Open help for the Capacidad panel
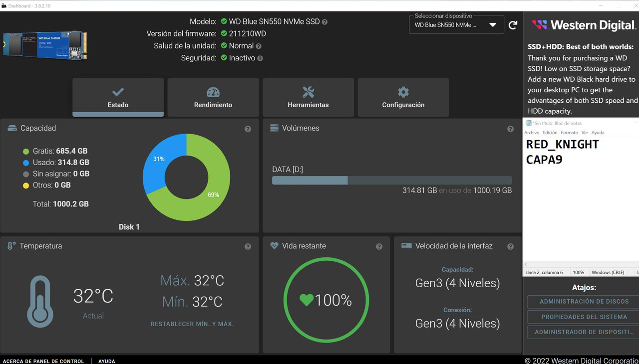This screenshot has height=364, width=639. (248, 129)
